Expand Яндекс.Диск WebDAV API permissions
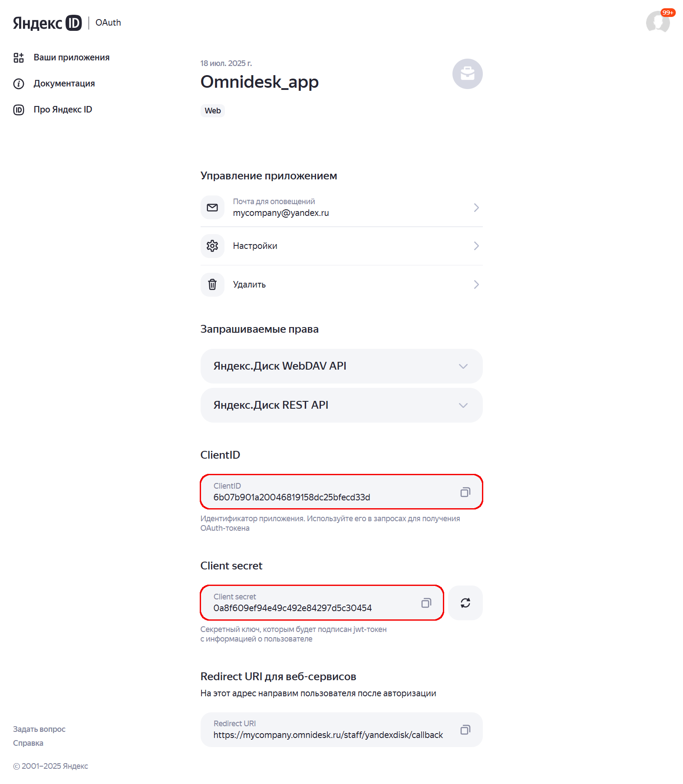The height and width of the screenshot is (784, 683). click(x=342, y=366)
